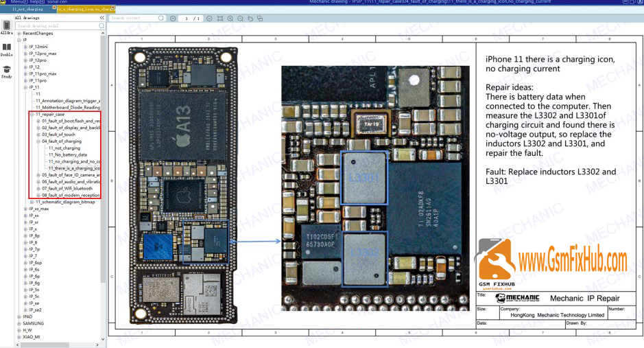
Task: Close the charging icon no charging current tab
Action: pos(113,8)
